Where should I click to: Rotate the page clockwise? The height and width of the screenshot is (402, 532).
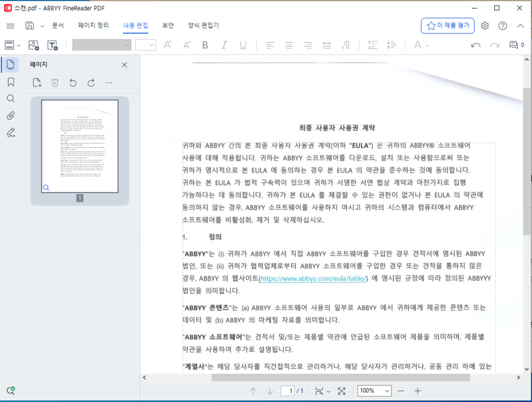[x=91, y=83]
